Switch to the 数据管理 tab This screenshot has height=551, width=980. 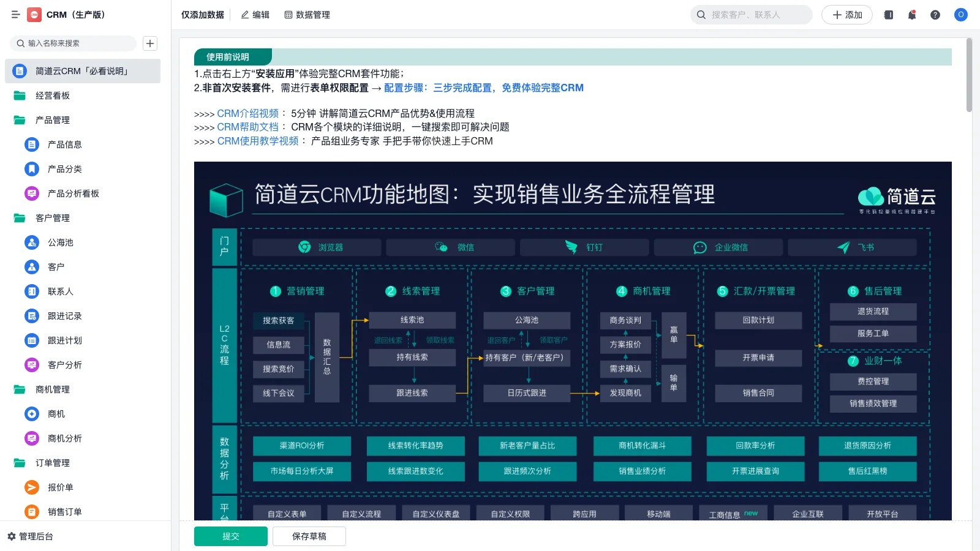(x=308, y=15)
